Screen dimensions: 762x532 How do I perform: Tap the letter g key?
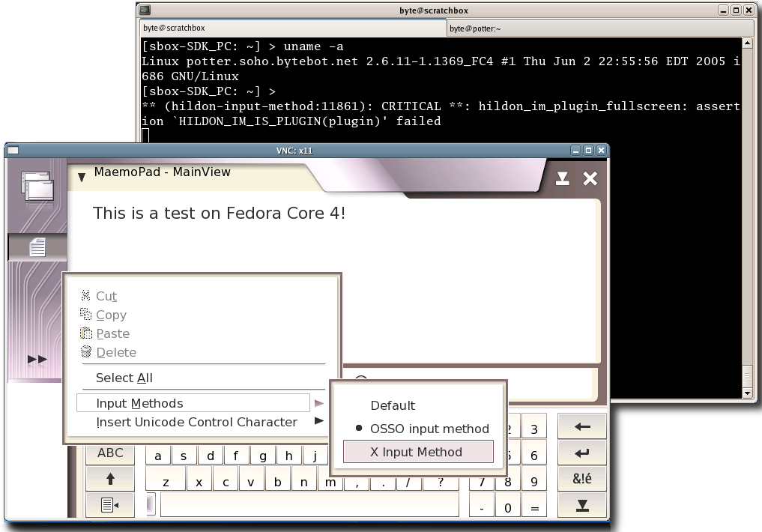click(x=263, y=456)
